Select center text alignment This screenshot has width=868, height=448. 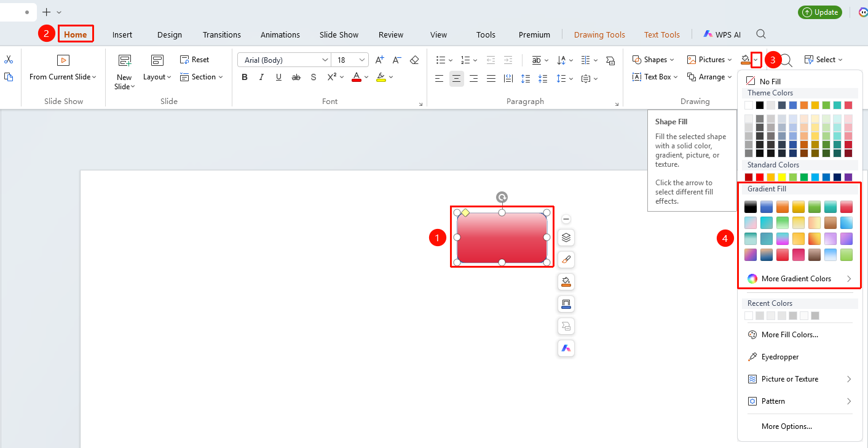pos(457,78)
